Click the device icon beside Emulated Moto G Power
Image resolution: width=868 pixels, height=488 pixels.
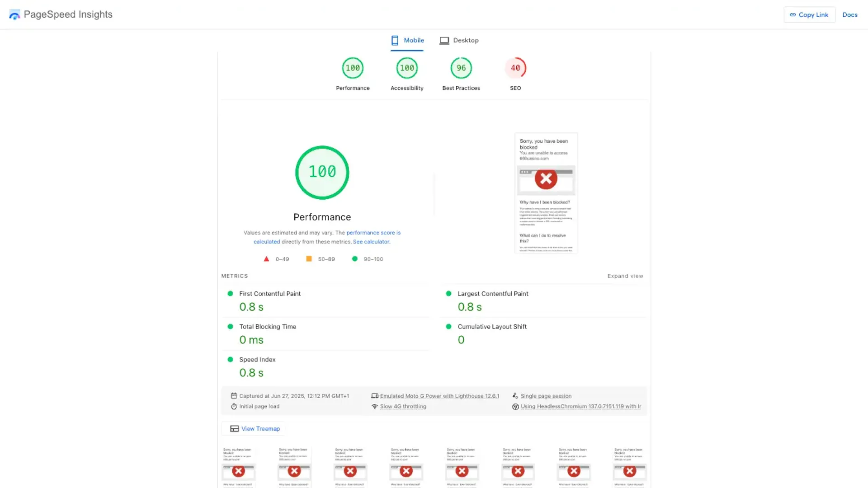coord(374,396)
